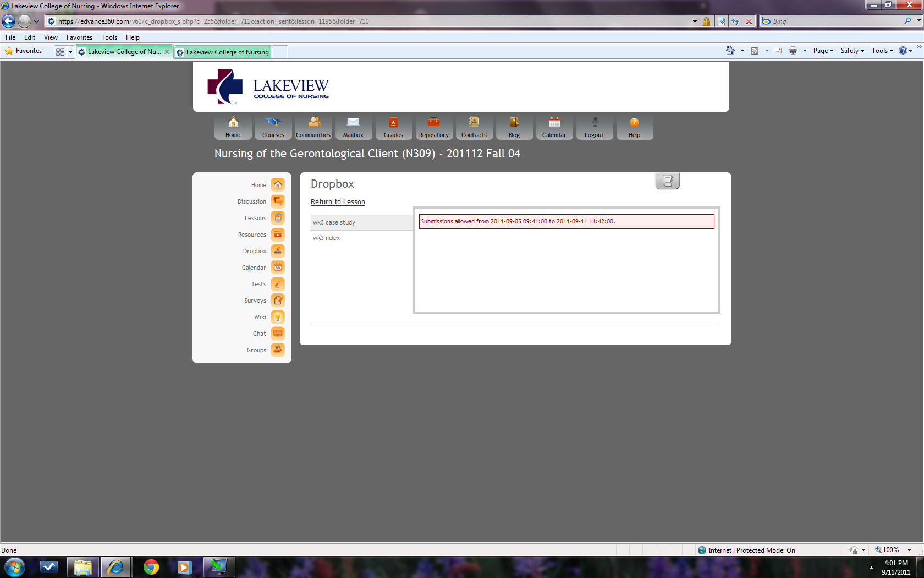The width and height of the screenshot is (924, 578).
Task: Expand the Safety dropdown menu
Action: pyautogui.click(x=852, y=51)
